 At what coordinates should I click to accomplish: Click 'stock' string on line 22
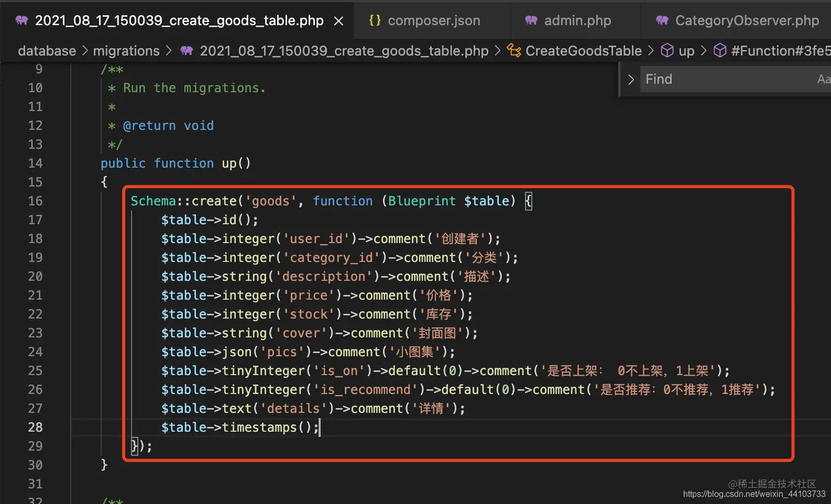[309, 314]
